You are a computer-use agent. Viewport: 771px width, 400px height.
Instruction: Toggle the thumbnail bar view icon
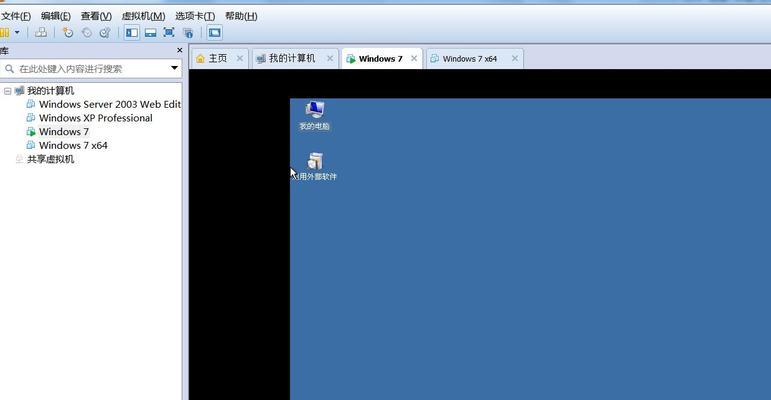(x=150, y=33)
